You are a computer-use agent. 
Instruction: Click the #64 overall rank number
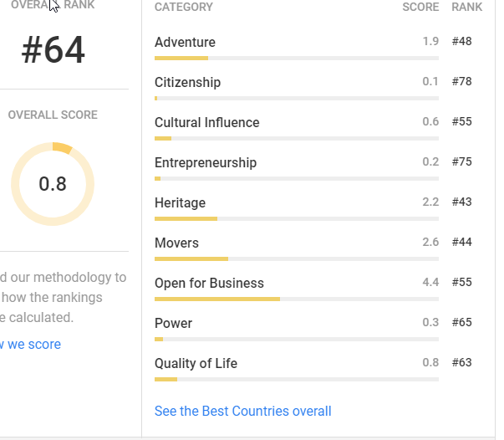click(x=53, y=51)
